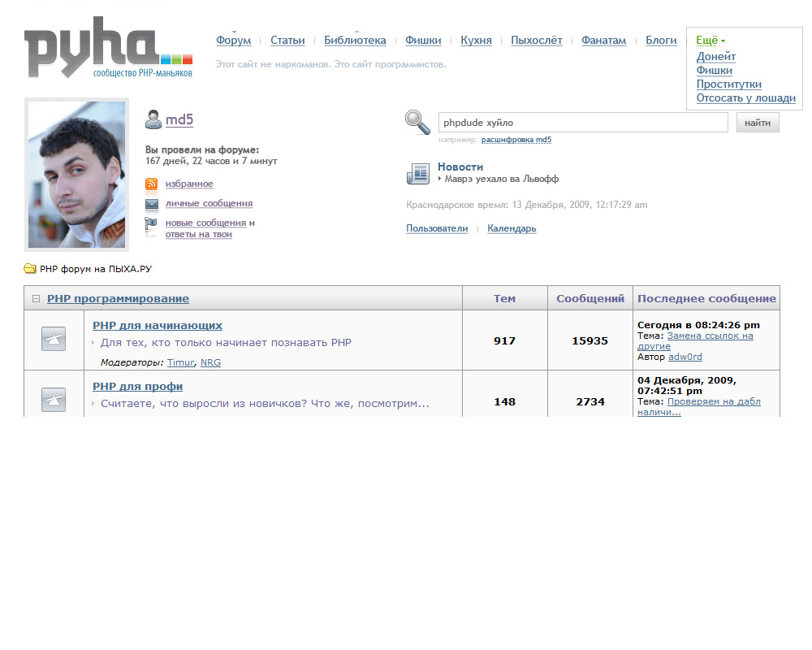This screenshot has width=812, height=650.
Task: Click the magnifying glass search icon
Action: (x=418, y=123)
